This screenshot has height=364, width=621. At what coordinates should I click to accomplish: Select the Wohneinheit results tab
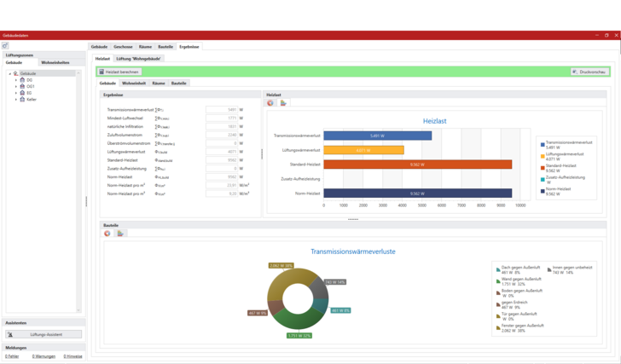click(134, 83)
